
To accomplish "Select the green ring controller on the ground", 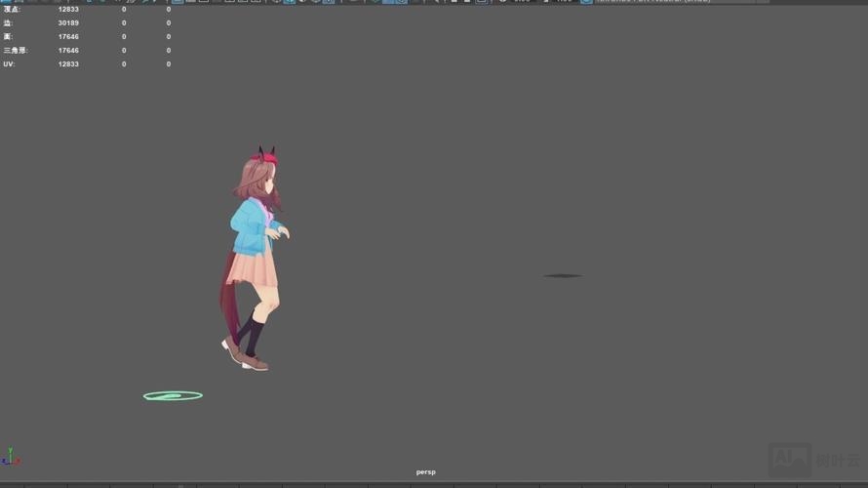I will [x=173, y=396].
